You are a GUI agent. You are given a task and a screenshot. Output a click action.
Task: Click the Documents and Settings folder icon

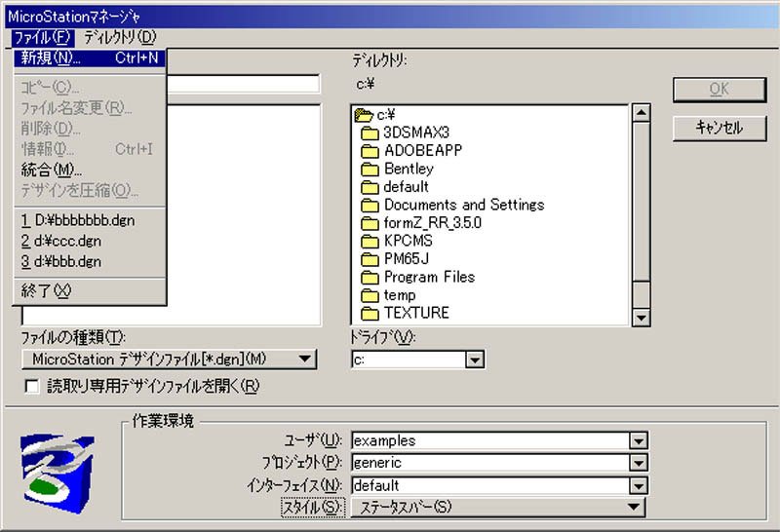(370, 206)
